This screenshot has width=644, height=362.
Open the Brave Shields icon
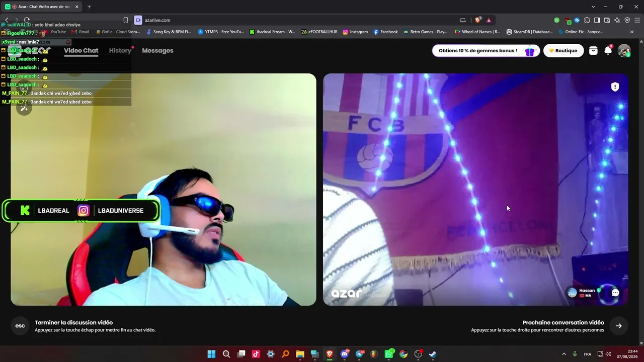[x=478, y=20]
